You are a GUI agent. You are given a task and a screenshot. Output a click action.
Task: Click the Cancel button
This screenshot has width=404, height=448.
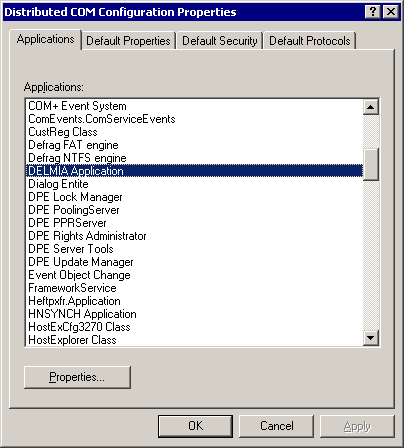pyautogui.click(x=277, y=426)
